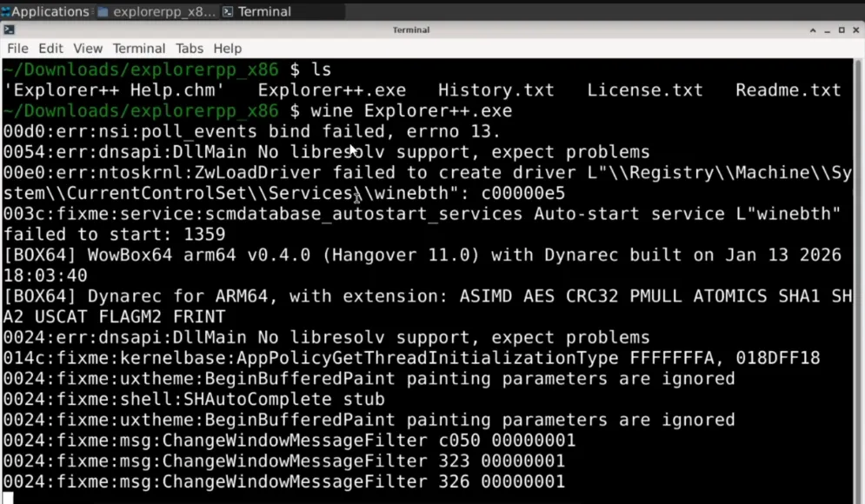Click the 'Dynarec for ARM64' line
Screen dimensions: 865x504
pyautogui.click(x=428, y=307)
